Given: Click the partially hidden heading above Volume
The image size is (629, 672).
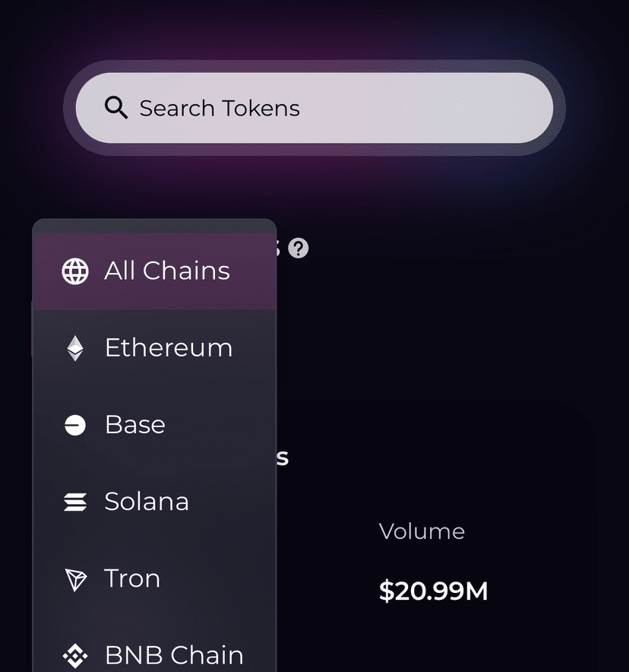Looking at the screenshot, I should click(283, 458).
